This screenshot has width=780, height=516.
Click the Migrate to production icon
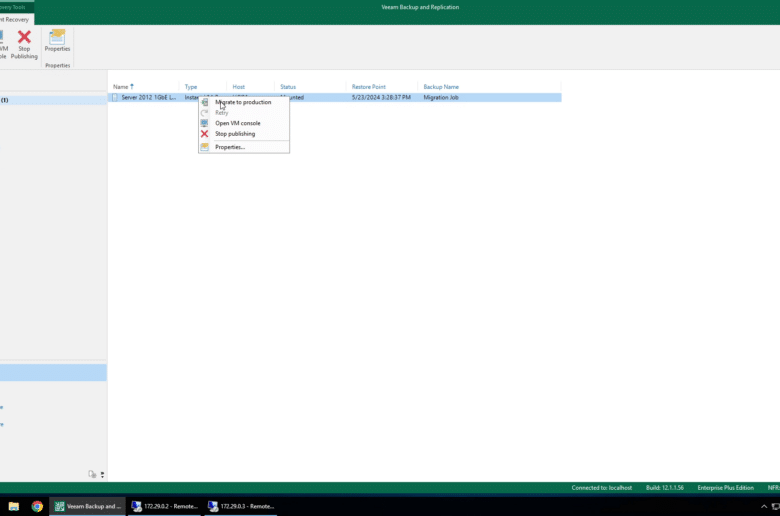point(204,102)
